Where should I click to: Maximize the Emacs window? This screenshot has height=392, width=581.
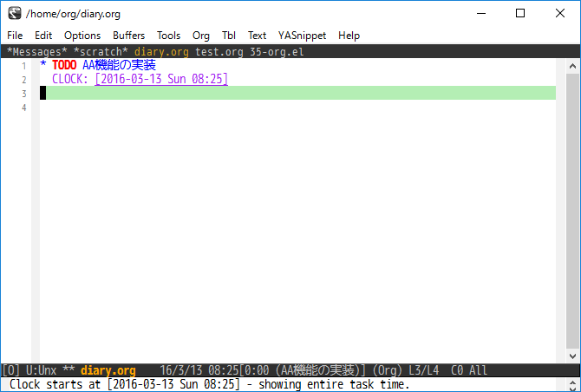(x=520, y=13)
